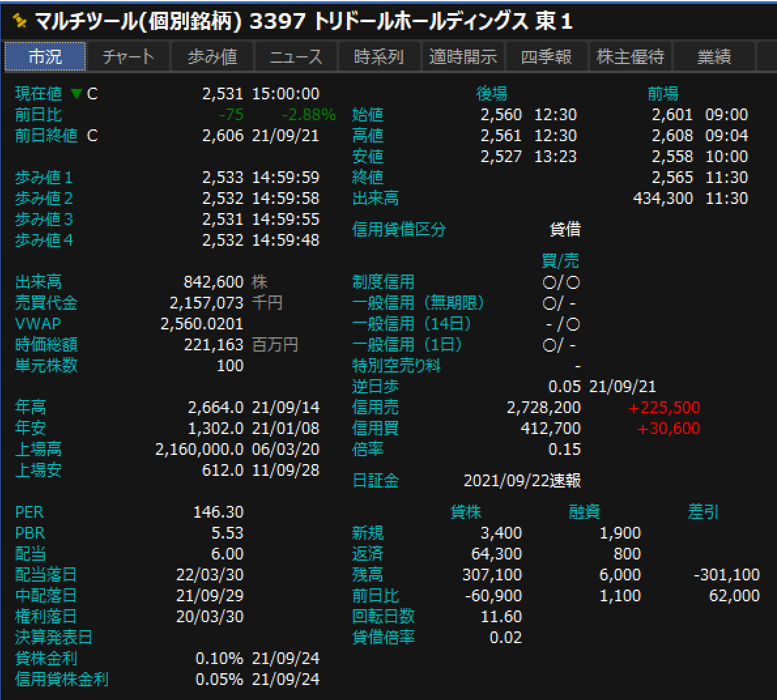Screen dimensions: 777x700
Task: Click the 信用売 change value +225,500
Action: click(663, 407)
